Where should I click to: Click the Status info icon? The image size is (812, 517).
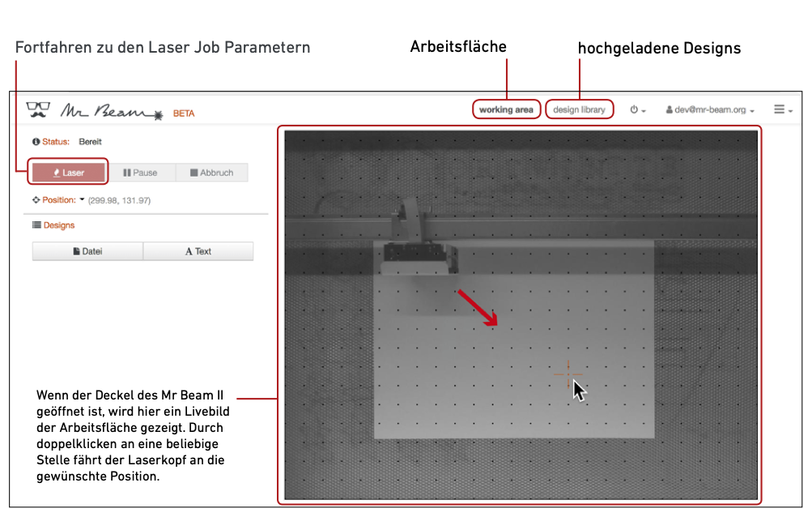(x=36, y=142)
